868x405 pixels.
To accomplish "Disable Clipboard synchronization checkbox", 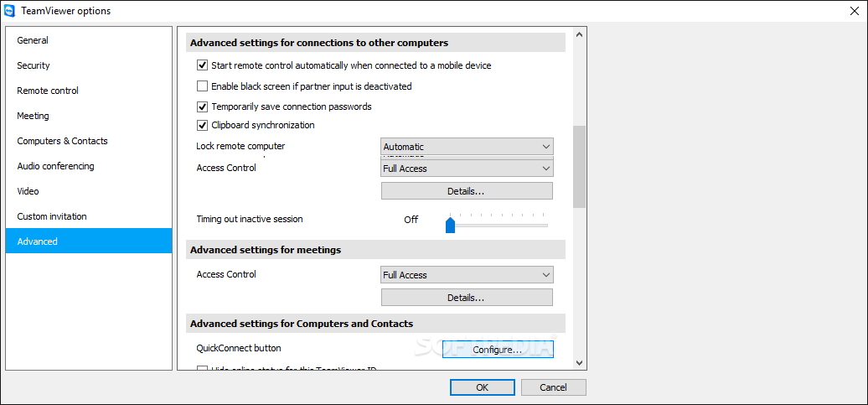I will point(202,125).
